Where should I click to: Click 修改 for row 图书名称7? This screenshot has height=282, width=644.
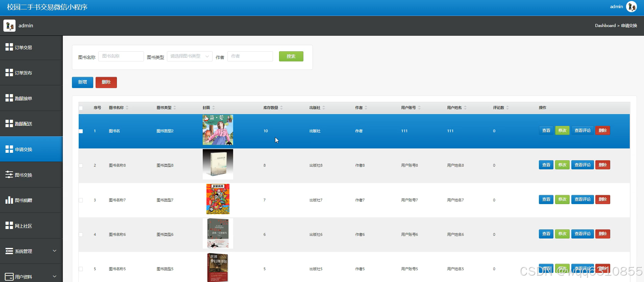(x=562, y=199)
